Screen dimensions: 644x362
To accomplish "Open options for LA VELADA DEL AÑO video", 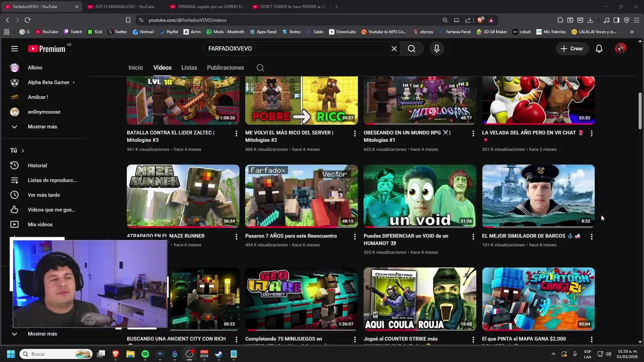I will click(x=592, y=134).
